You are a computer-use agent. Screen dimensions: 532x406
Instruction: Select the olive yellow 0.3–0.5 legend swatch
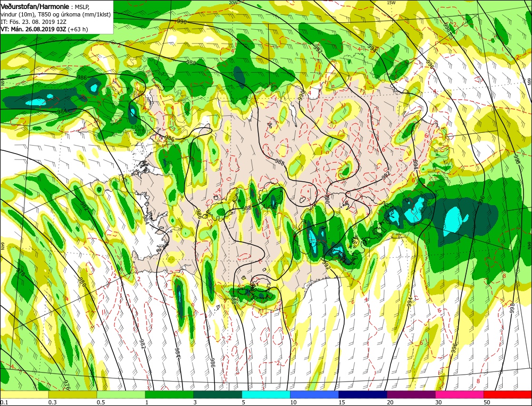tap(72, 394)
